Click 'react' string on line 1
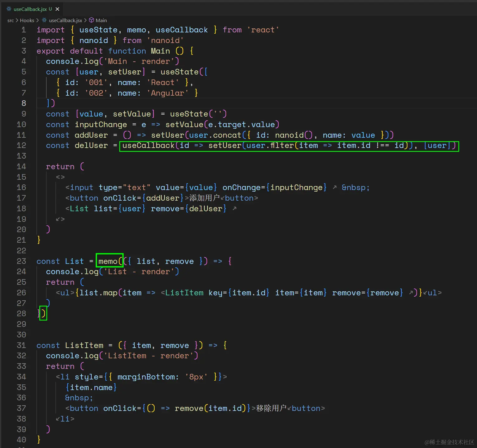The height and width of the screenshot is (448, 477). 263,30
